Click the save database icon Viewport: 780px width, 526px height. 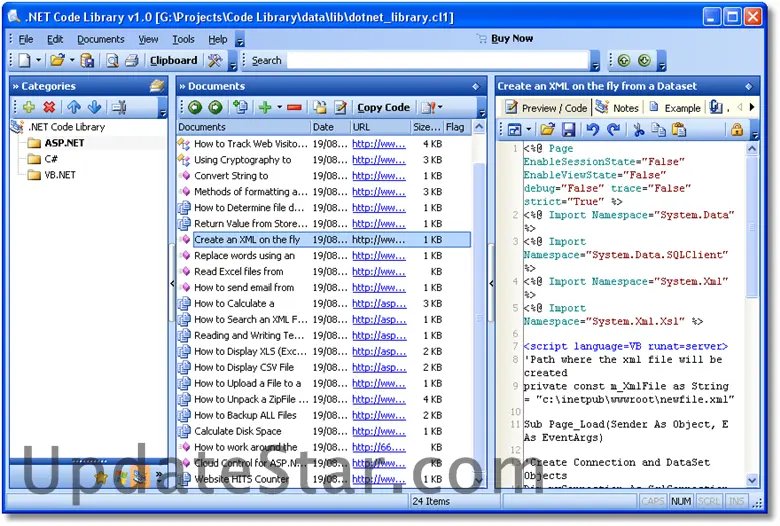[88, 61]
